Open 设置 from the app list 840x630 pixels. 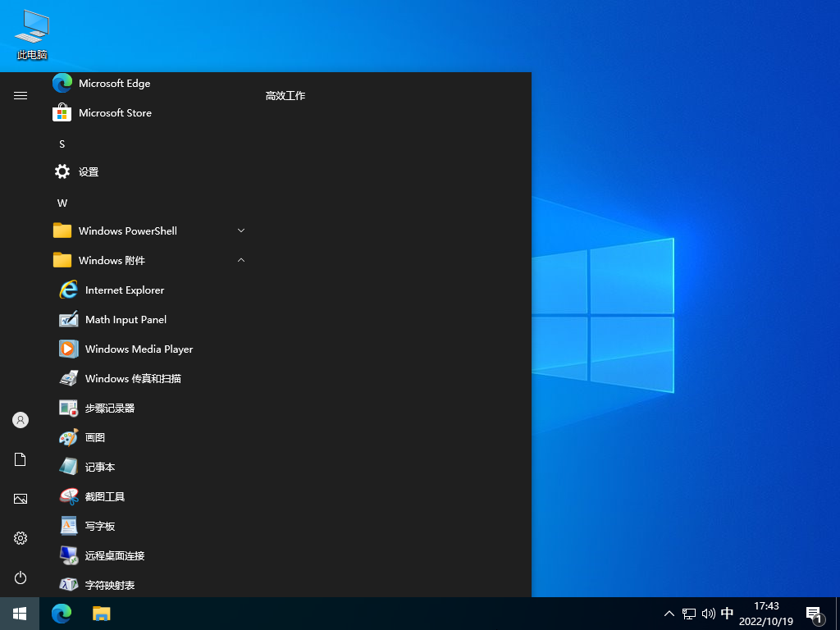[89, 172]
